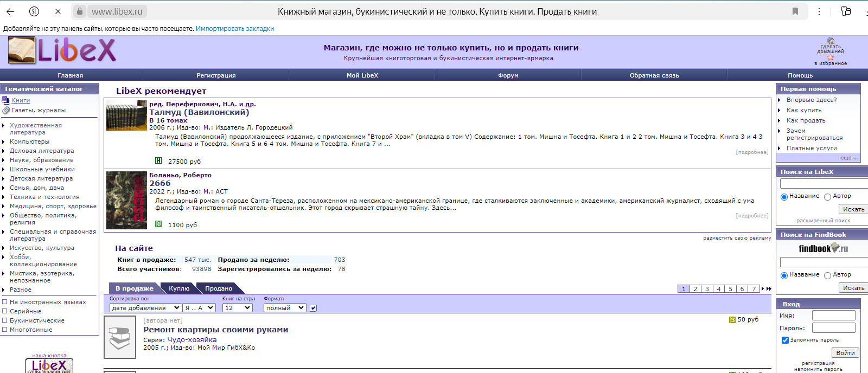This screenshot has width=868, height=373.
Task: Open 'Форум' in the navigation bar
Action: pos(508,75)
